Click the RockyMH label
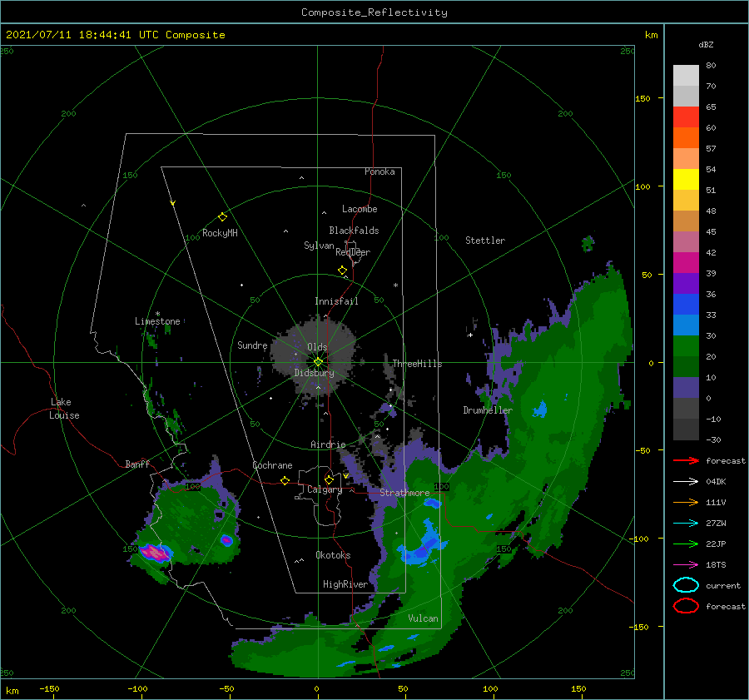Image resolution: width=749 pixels, height=700 pixels. (220, 233)
